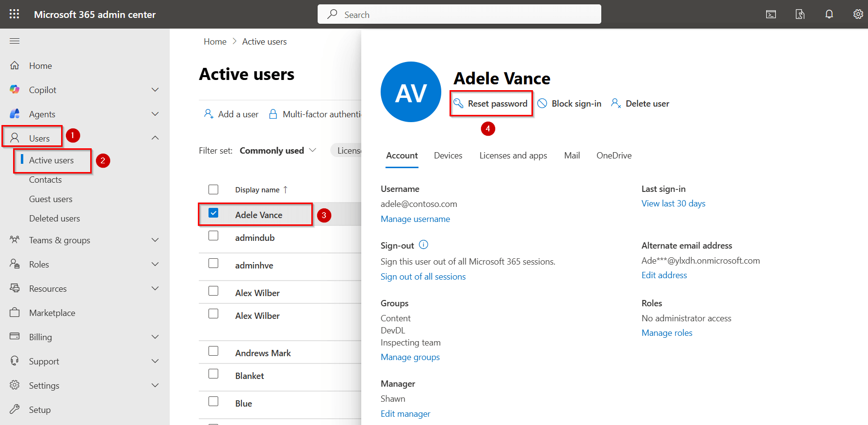Viewport: 868px width, 425px height.
Task: Open the settings gear in top bar
Action: pos(858,14)
